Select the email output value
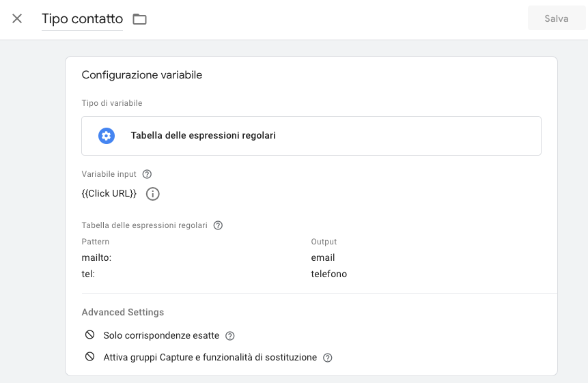The image size is (588, 383). (x=322, y=257)
